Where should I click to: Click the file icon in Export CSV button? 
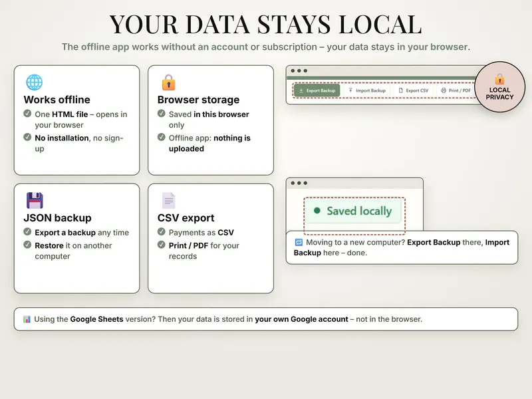click(x=401, y=90)
